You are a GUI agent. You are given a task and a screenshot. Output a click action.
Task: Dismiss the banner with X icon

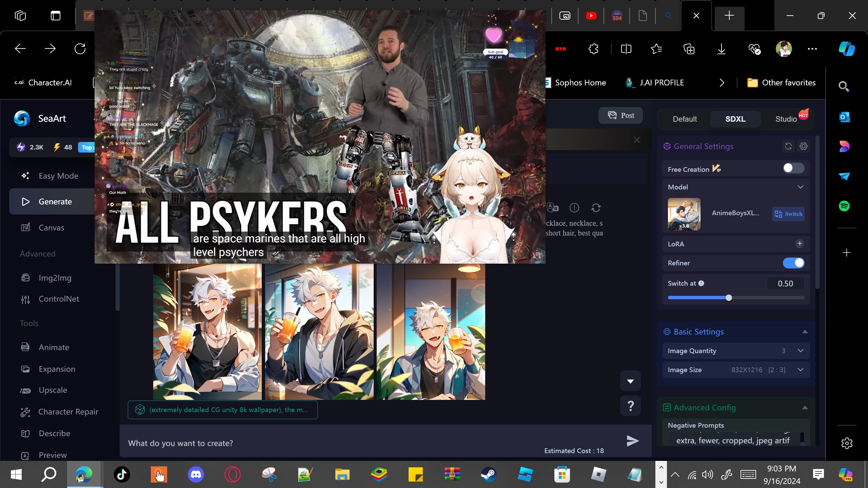click(x=637, y=140)
